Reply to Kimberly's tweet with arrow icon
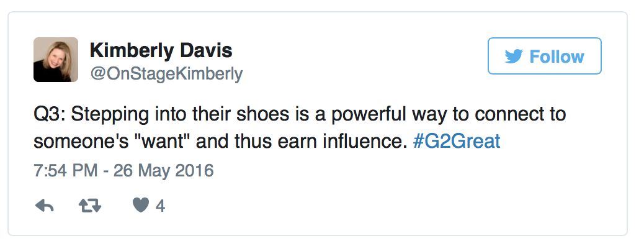644x246 pixels. point(44,205)
